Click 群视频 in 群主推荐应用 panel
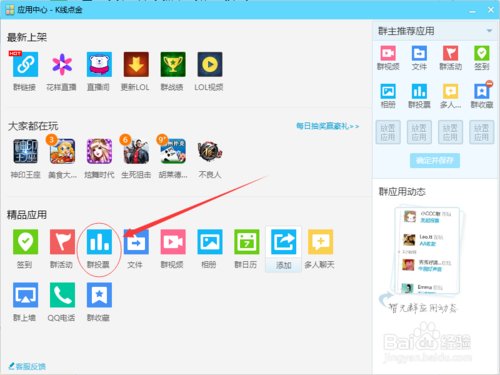The width and height of the screenshot is (500, 375). 388,53
